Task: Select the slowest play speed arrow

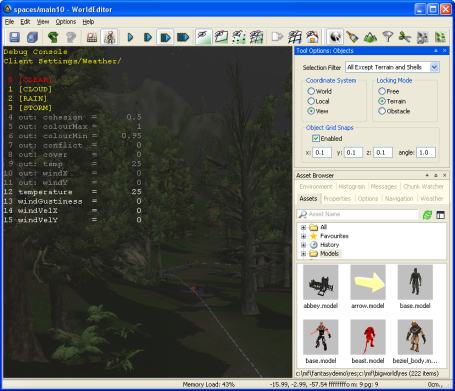Action: (x=130, y=37)
